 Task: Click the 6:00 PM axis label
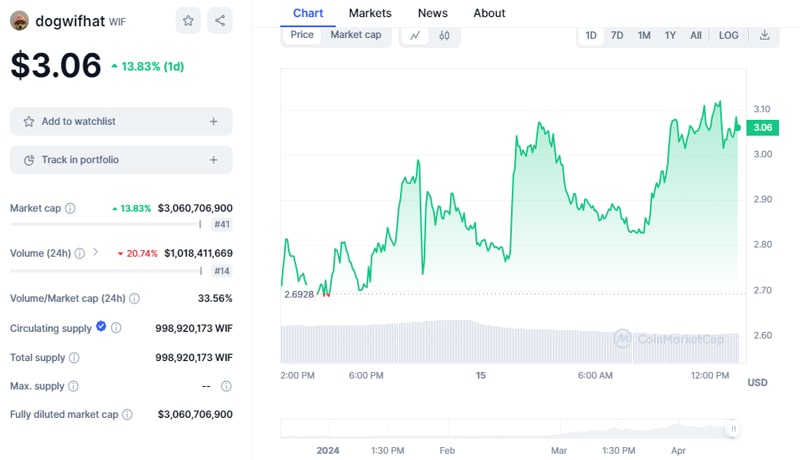(366, 375)
